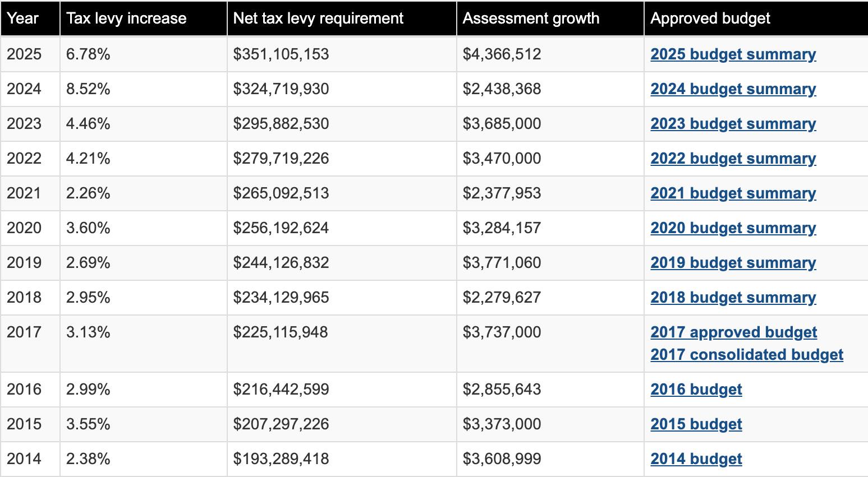Click the 2016 budget link
This screenshot has height=477, width=868.
click(696, 390)
